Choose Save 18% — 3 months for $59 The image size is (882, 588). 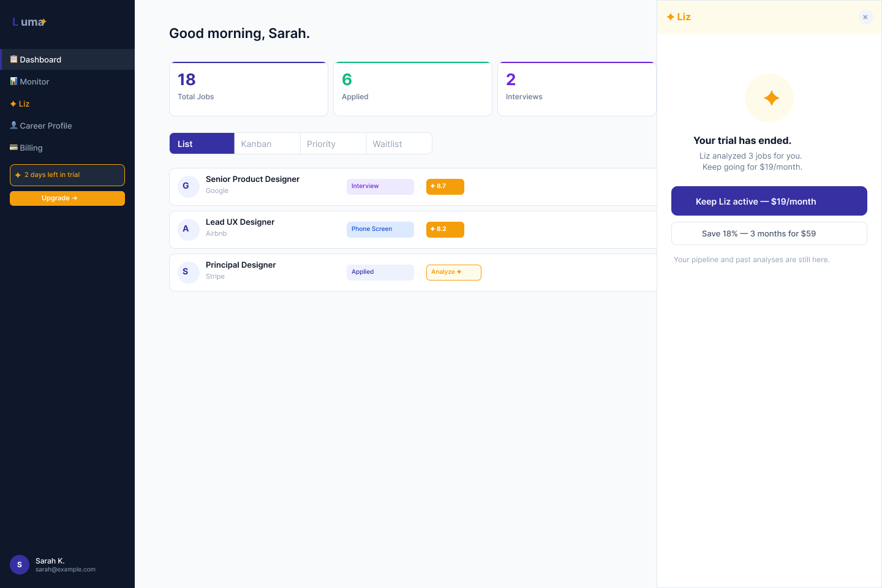pos(769,233)
